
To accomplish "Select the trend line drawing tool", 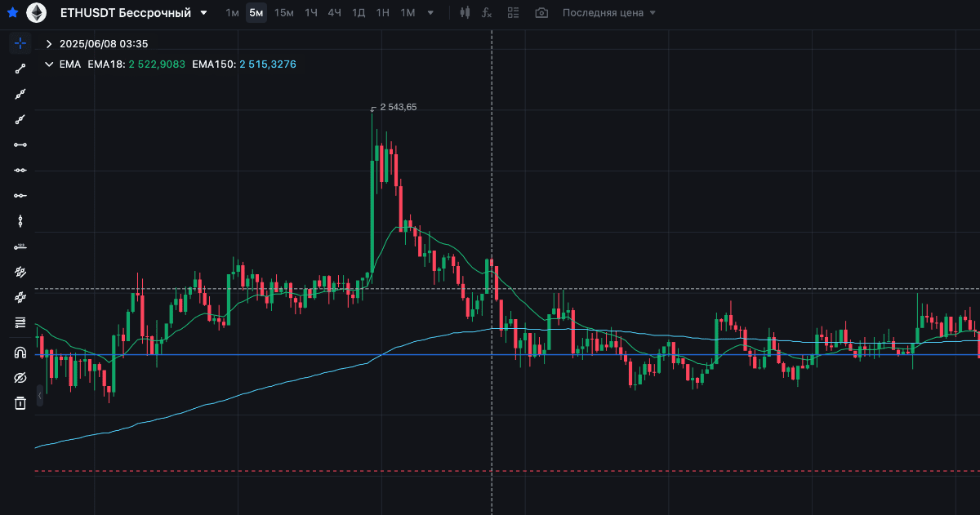I will click(x=20, y=69).
